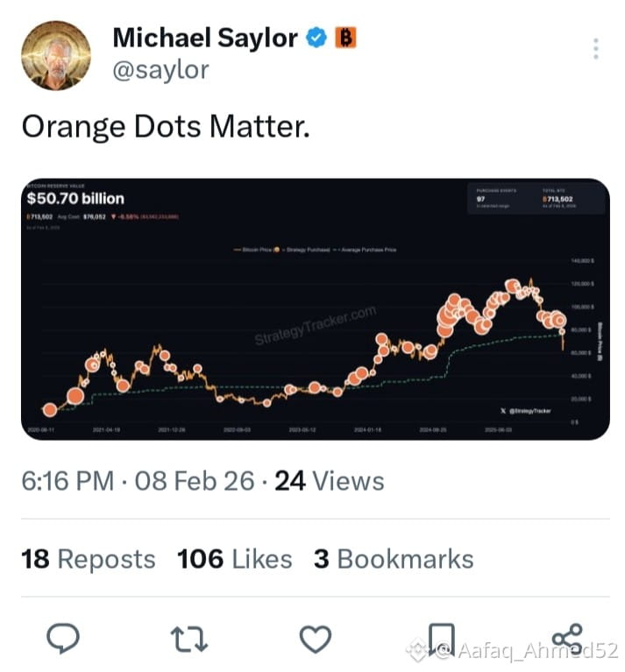625x672 pixels.
Task: Like the tweet with heart icon
Action: (x=315, y=639)
